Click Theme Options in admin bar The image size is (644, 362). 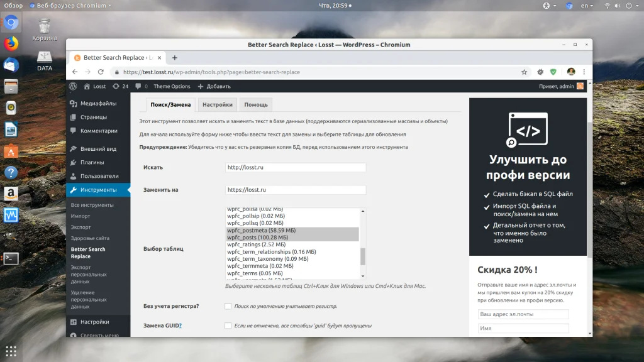(x=172, y=86)
